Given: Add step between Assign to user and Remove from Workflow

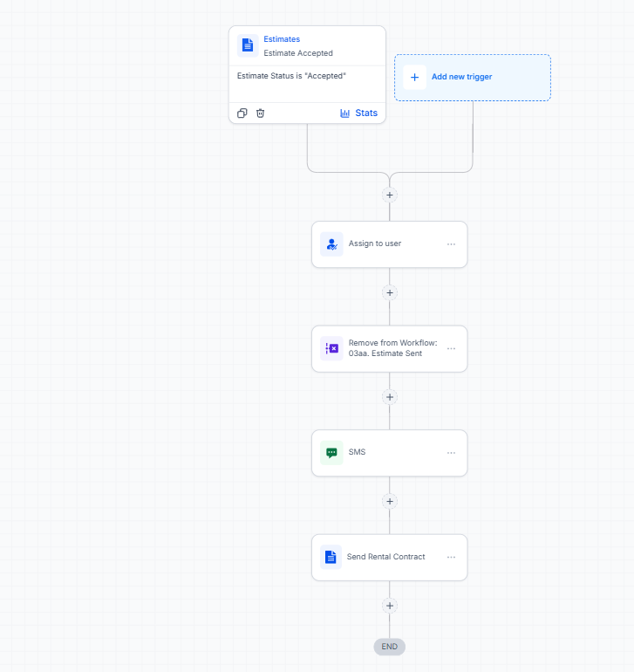Looking at the screenshot, I should [390, 292].
